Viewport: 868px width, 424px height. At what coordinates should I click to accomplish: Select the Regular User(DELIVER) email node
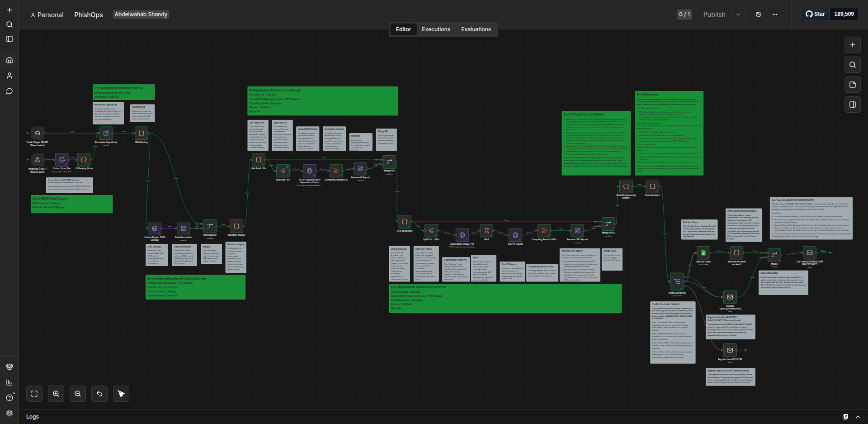tap(730, 350)
